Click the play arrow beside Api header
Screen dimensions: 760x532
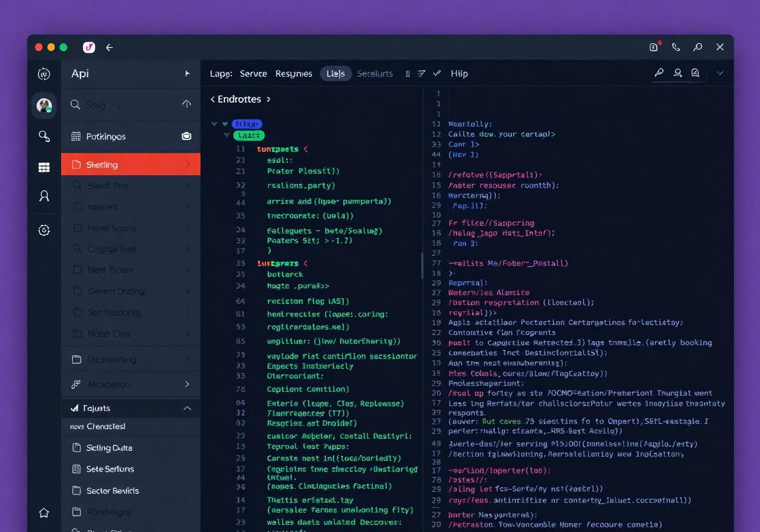(x=187, y=74)
